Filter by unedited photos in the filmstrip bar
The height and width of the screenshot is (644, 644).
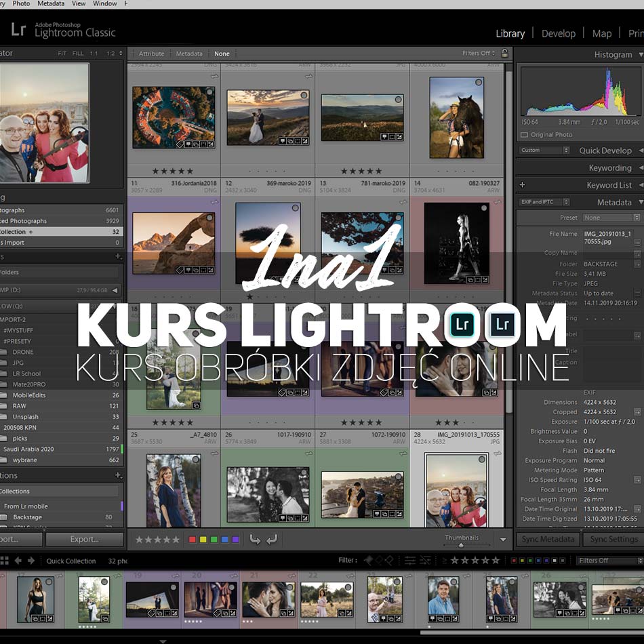tap(426, 560)
